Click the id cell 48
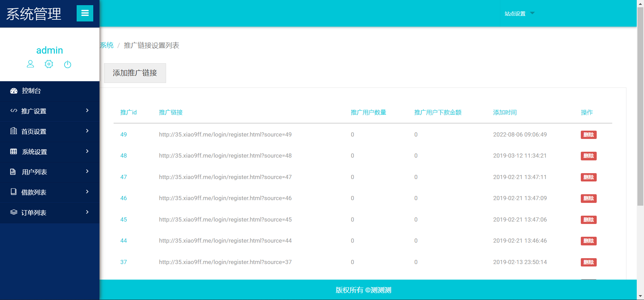The image size is (644, 300). click(x=124, y=156)
